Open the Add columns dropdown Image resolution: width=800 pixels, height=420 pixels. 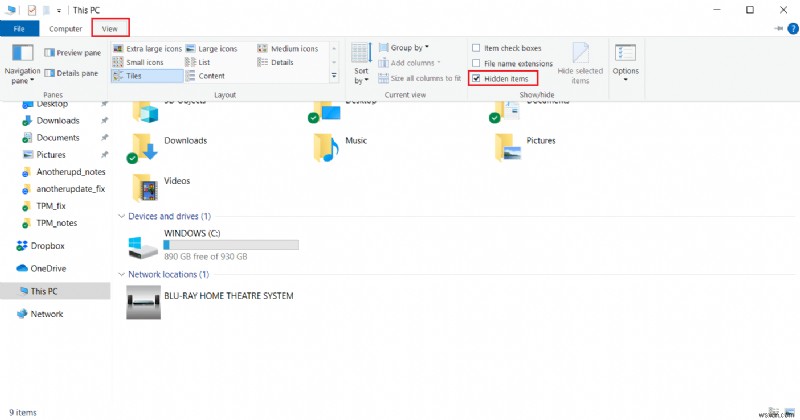[409, 63]
